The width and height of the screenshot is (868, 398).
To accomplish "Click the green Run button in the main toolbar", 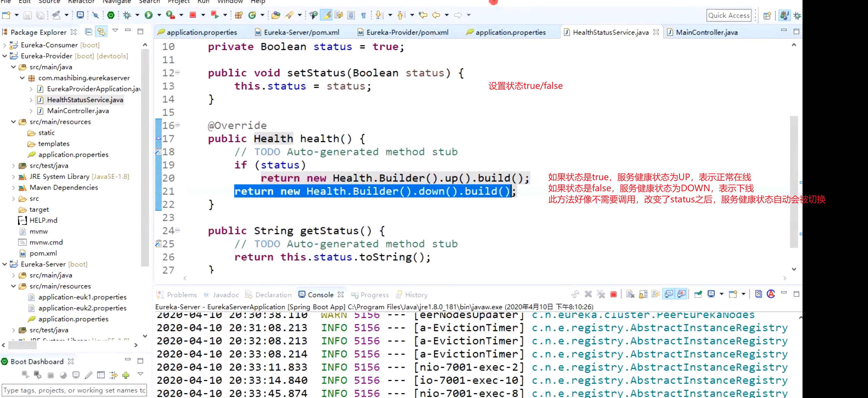I will tap(149, 15).
